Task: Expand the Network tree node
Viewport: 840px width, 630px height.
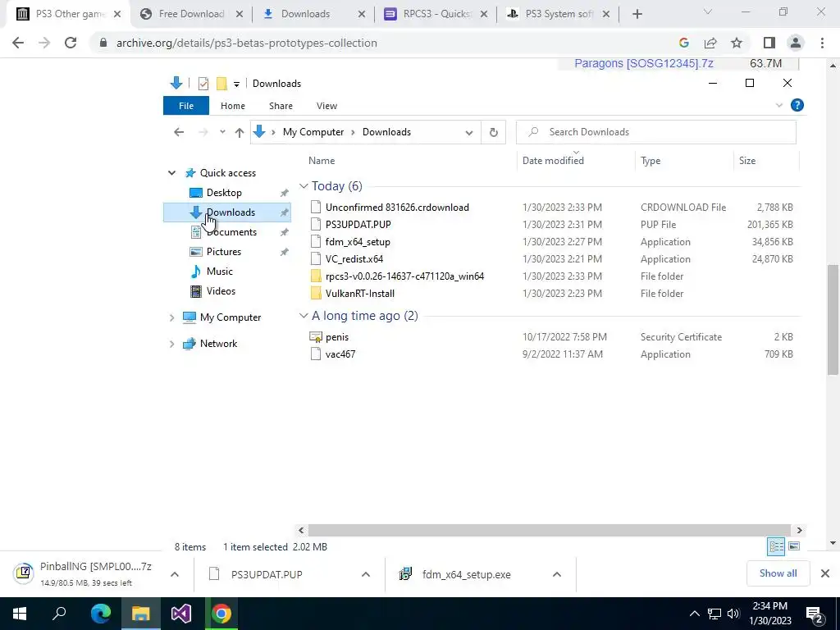Action: (171, 344)
